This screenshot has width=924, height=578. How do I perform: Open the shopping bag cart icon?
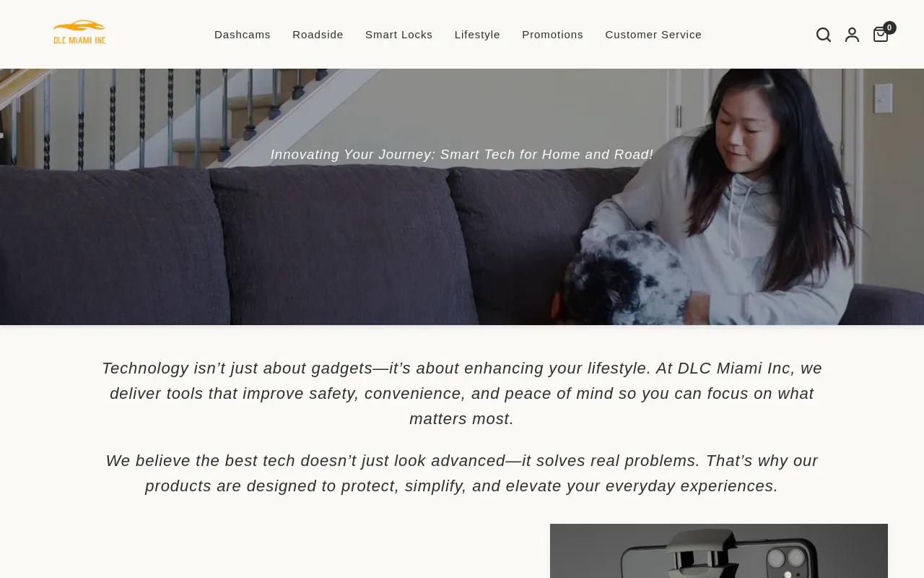click(x=881, y=35)
